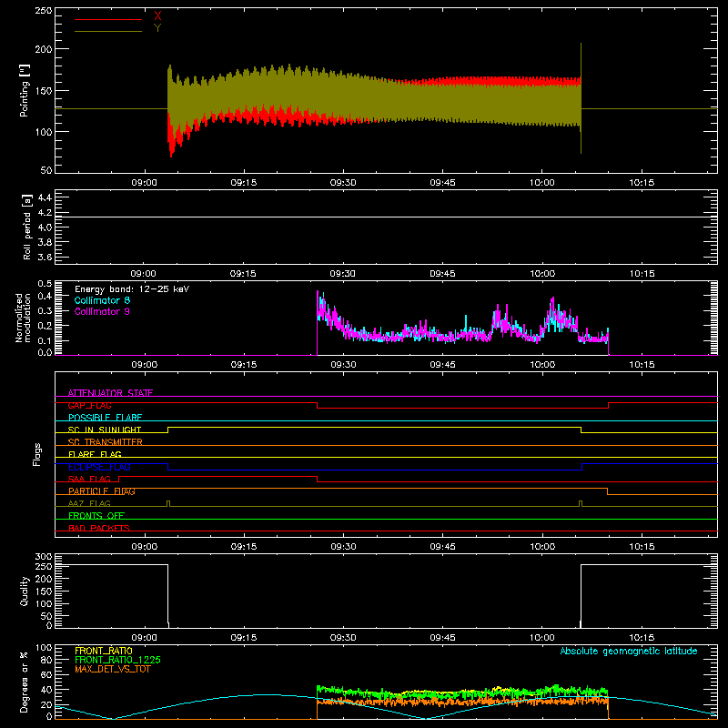Click the SC_TRANSMITTER flag label

pyautogui.click(x=106, y=442)
